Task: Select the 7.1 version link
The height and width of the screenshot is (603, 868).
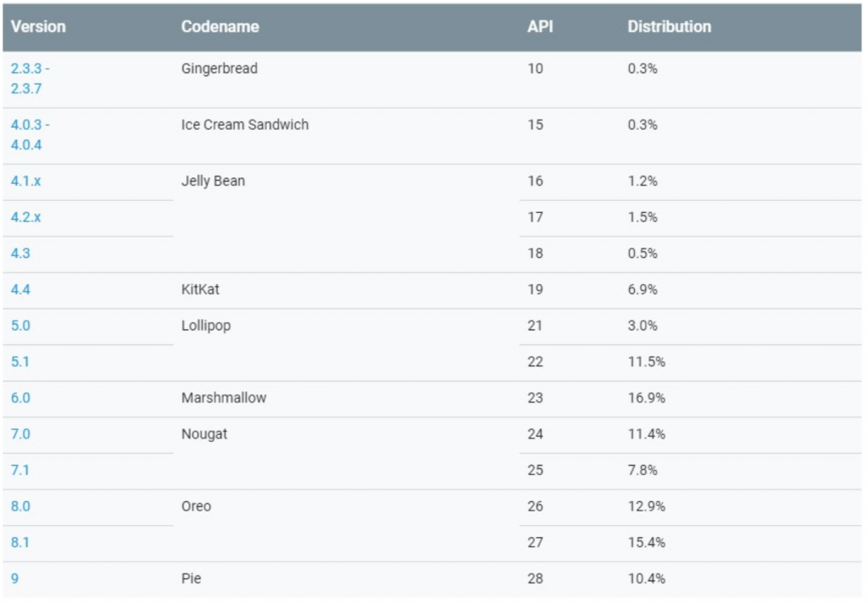Action: (x=20, y=470)
